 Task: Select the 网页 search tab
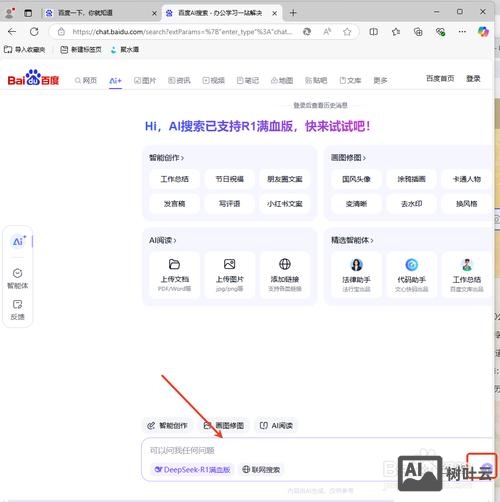pyautogui.click(x=86, y=80)
